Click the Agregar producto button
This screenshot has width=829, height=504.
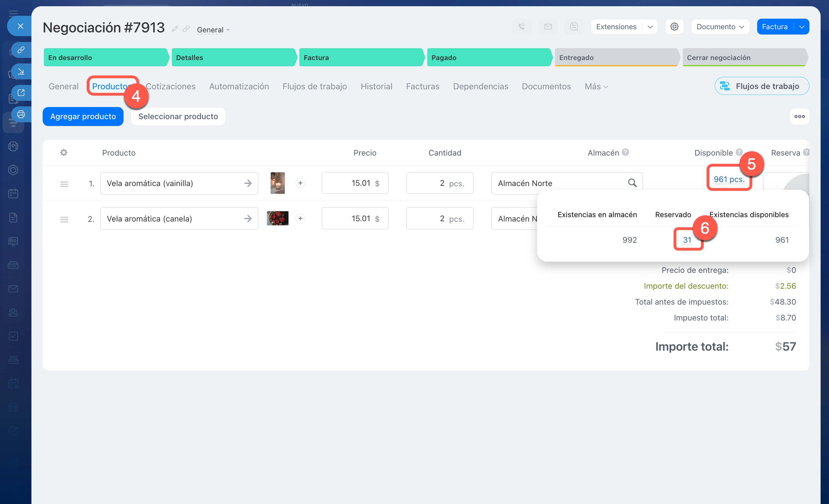[x=83, y=116]
